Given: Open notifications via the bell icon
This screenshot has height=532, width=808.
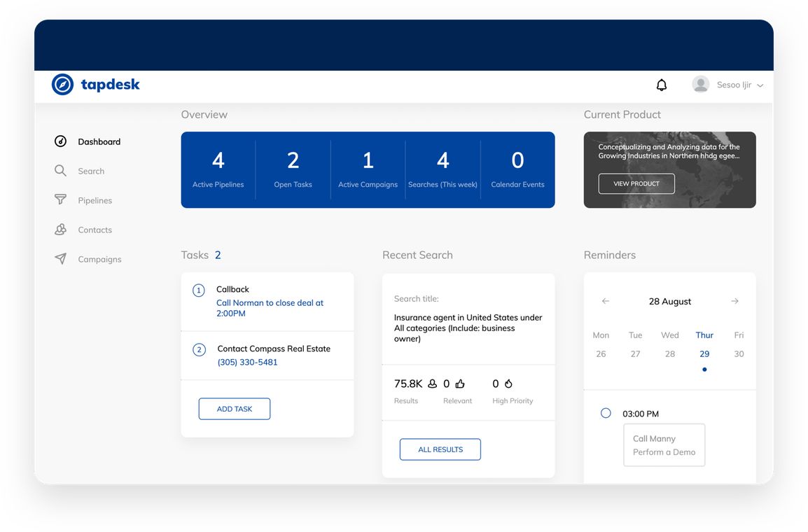Looking at the screenshot, I should point(661,84).
